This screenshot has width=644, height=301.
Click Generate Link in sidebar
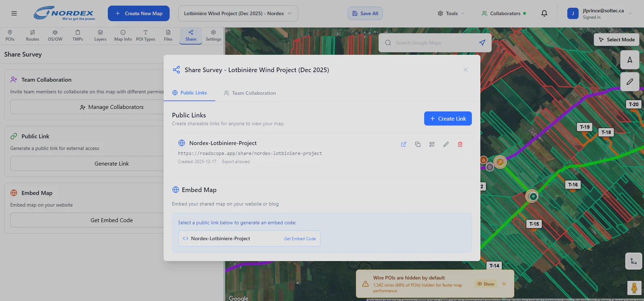point(111,164)
